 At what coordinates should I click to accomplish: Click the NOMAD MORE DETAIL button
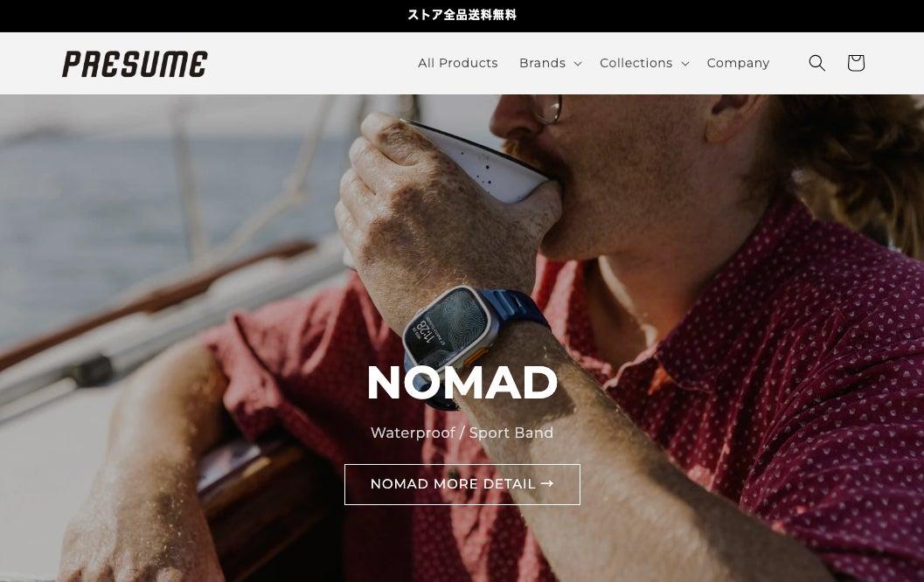(462, 484)
